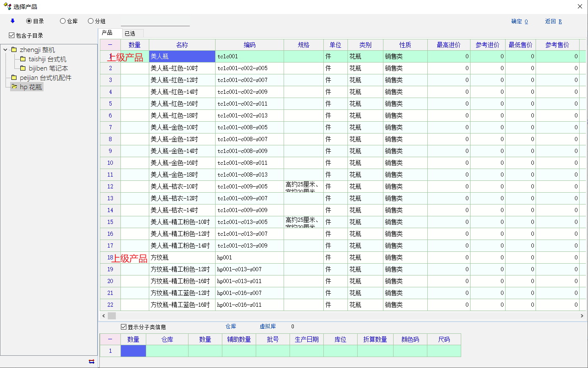This screenshot has width=588, height=368.
Task: Click the bijiben 笔记本 folder icon
Action: click(x=23, y=68)
